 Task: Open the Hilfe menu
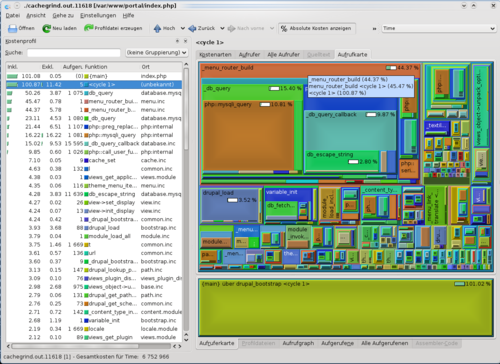[x=128, y=15]
